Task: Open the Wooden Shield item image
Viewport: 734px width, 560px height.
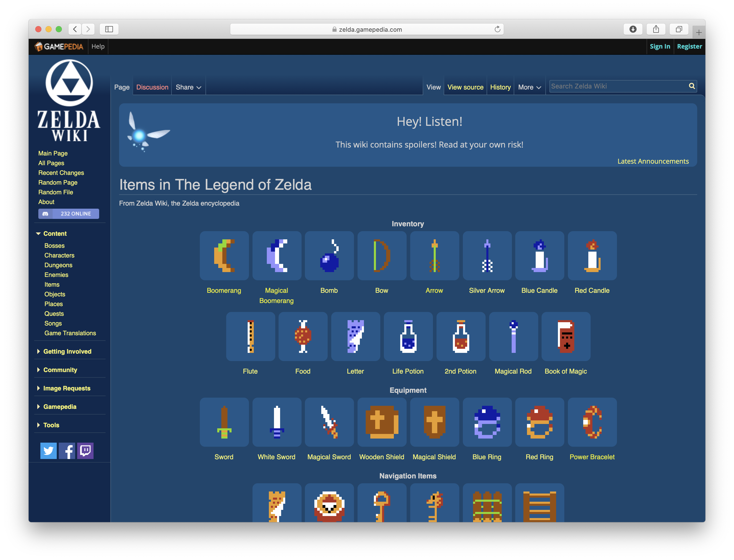Action: coord(382,422)
